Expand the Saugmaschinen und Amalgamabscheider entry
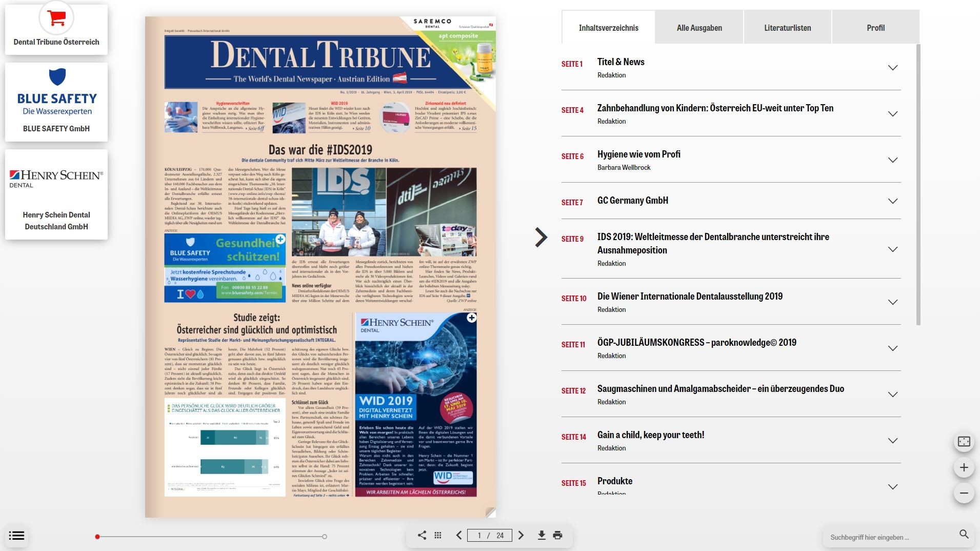 [x=893, y=395]
